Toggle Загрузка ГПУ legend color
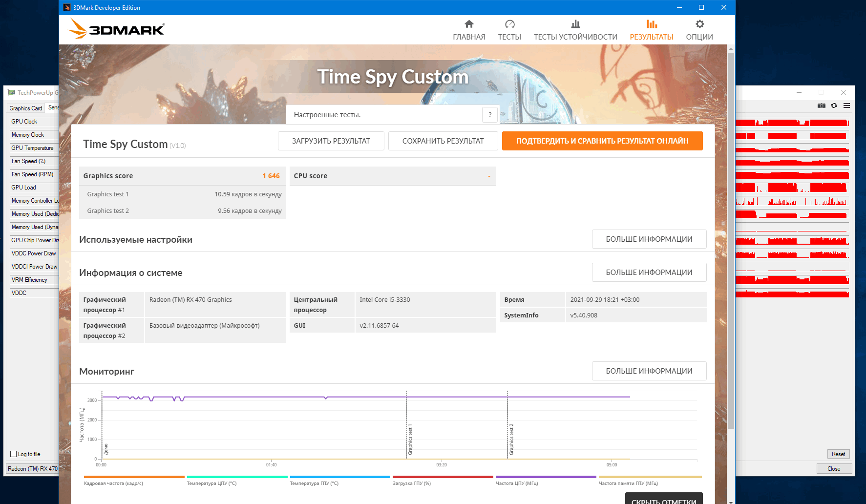866x504 pixels. click(443, 477)
